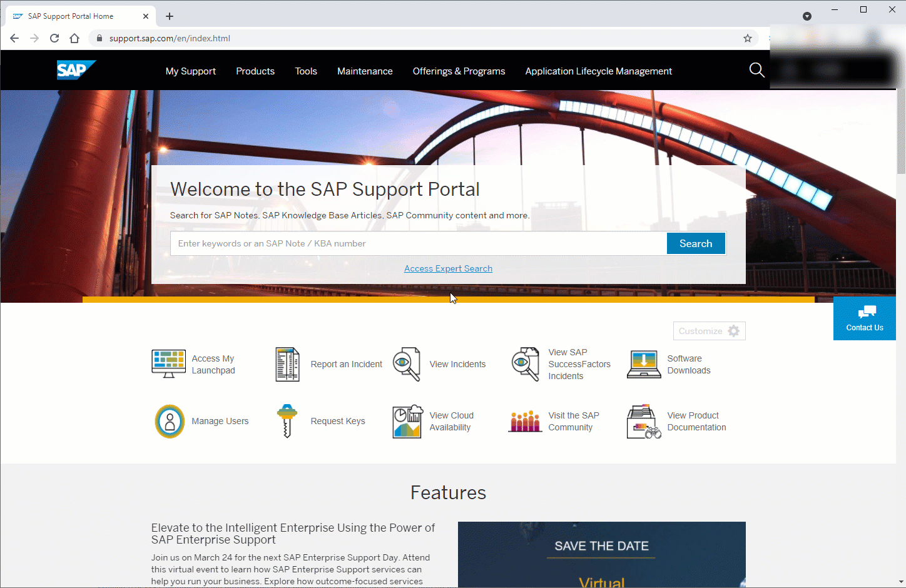Expand the Products navigation menu
Image resolution: width=906 pixels, height=588 pixels.
click(255, 71)
